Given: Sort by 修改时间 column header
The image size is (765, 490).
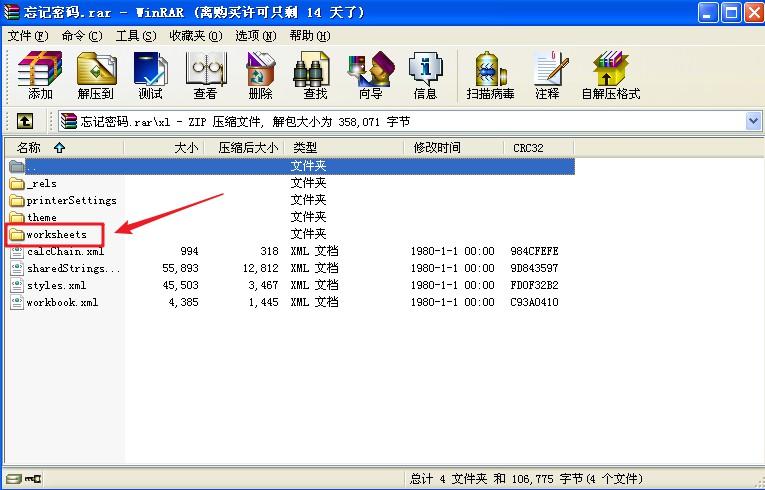Looking at the screenshot, I should pyautogui.click(x=454, y=147).
